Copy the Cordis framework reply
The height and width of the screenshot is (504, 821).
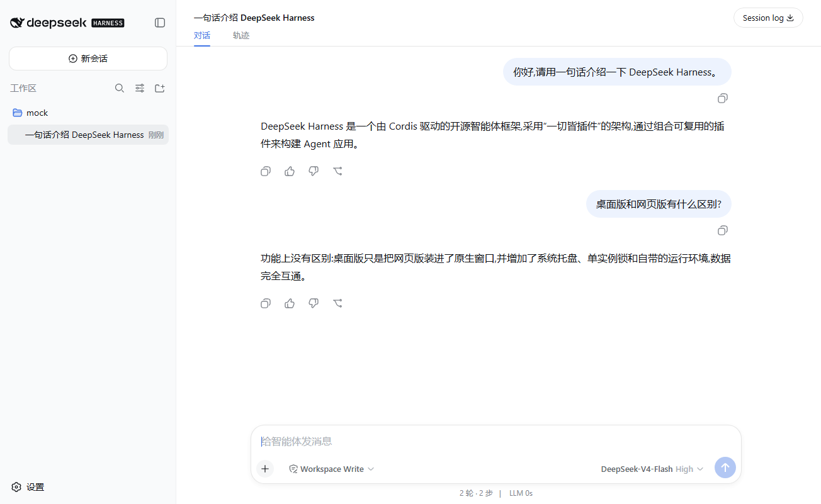click(x=266, y=171)
